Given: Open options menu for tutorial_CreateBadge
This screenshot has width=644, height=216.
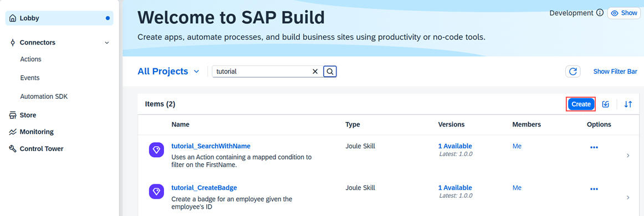Looking at the screenshot, I should [x=594, y=189].
